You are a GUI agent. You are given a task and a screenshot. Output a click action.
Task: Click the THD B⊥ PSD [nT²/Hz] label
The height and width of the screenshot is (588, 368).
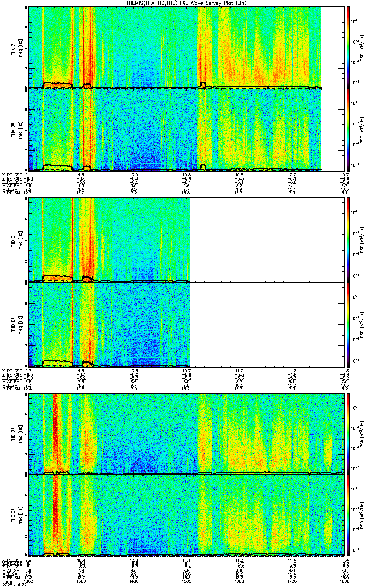tap(362, 241)
